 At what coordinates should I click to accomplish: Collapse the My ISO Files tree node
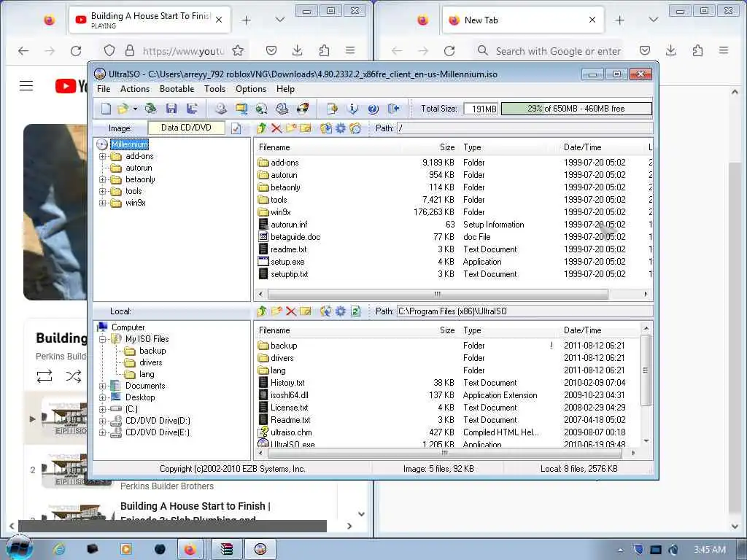(x=102, y=339)
